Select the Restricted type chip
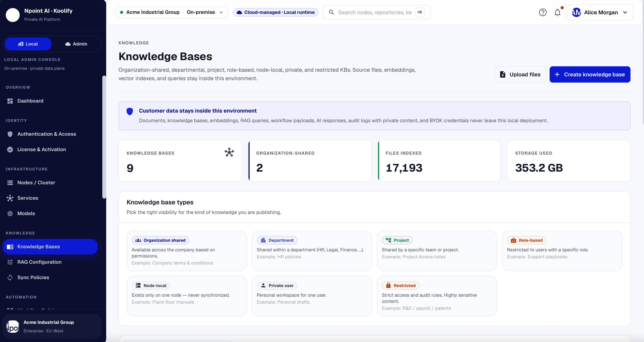Image resolution: width=644 pixels, height=342 pixels. coord(401,285)
